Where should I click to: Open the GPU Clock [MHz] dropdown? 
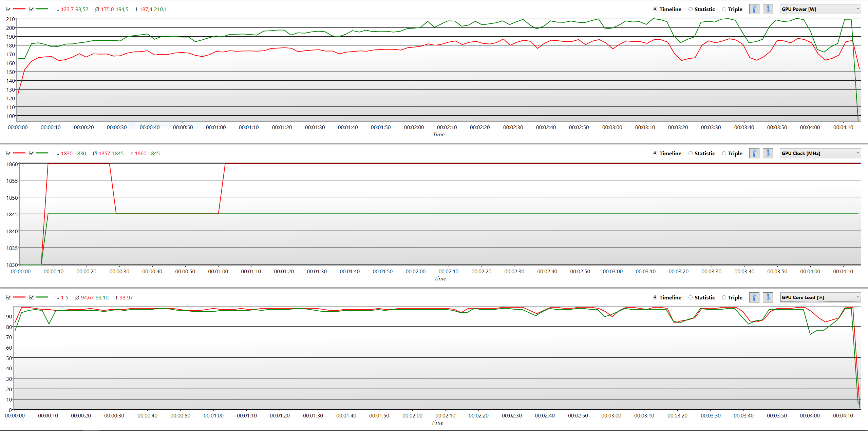[820, 153]
